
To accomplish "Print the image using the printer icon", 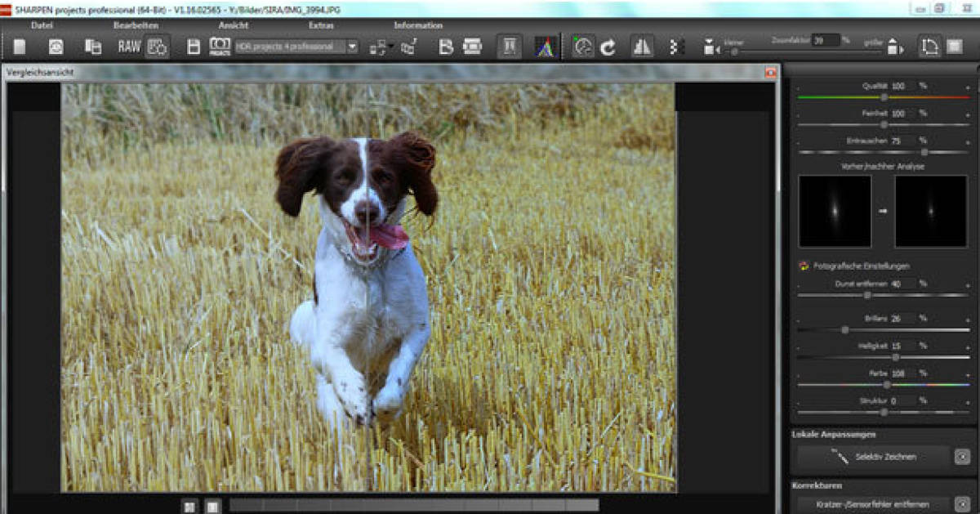I will coord(472,47).
